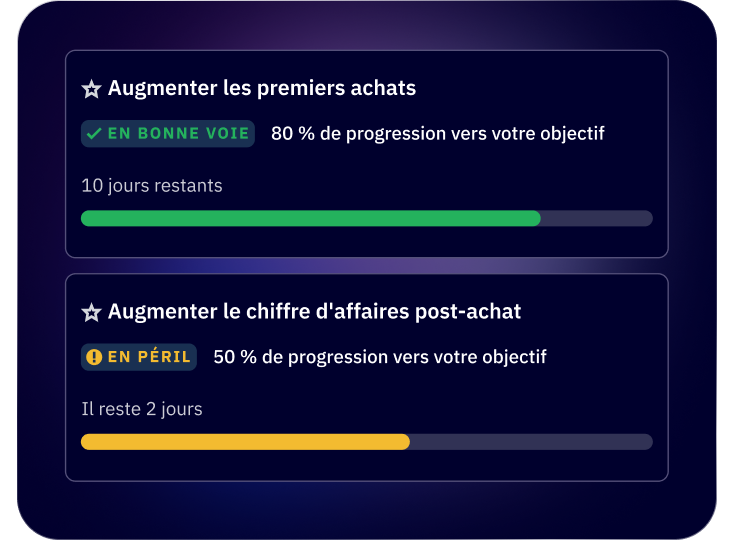Select the EN PÉRIL status badge text
The image size is (734, 540).
pos(149,357)
